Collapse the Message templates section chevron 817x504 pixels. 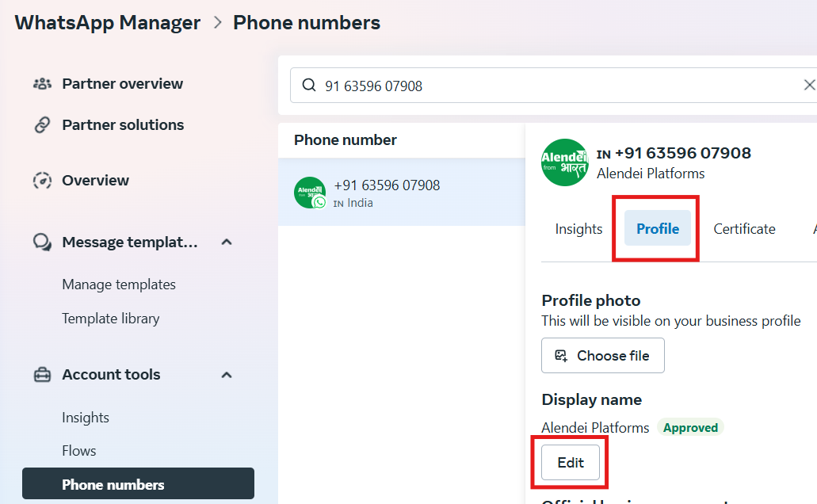pyautogui.click(x=226, y=242)
